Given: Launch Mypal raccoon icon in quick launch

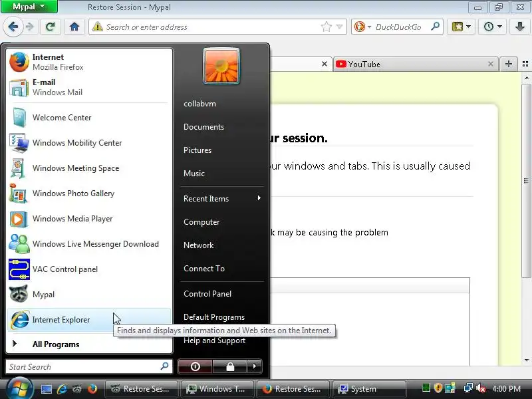Looking at the screenshot, I should click(77, 389).
